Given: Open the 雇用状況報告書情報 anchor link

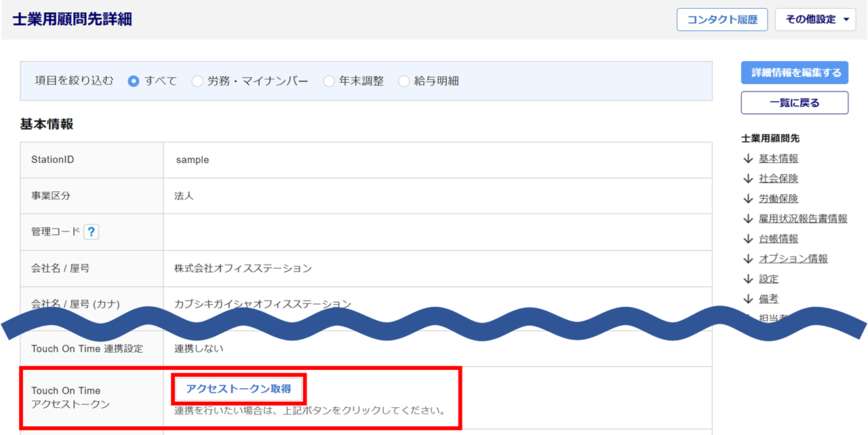Looking at the screenshot, I should (x=803, y=219).
